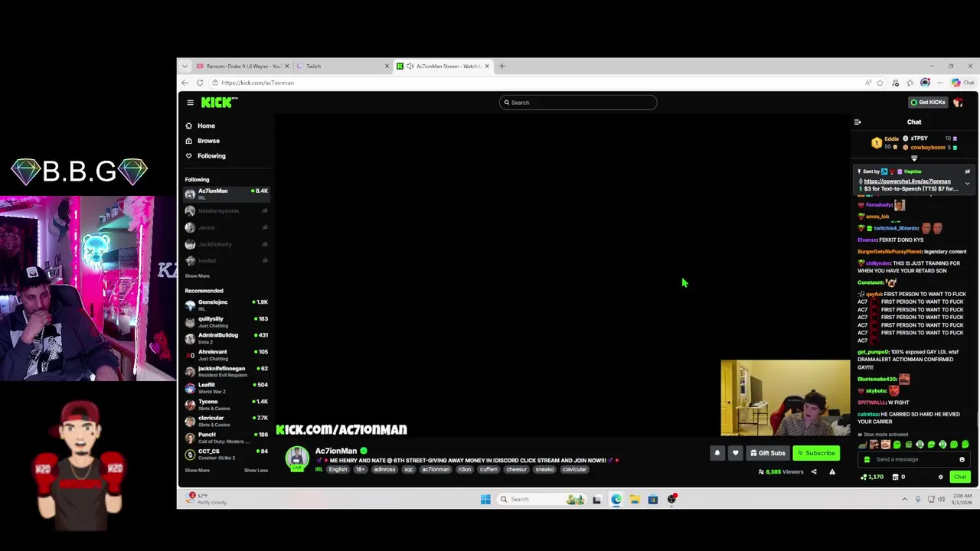Click Show Less in Recommended

click(256, 471)
